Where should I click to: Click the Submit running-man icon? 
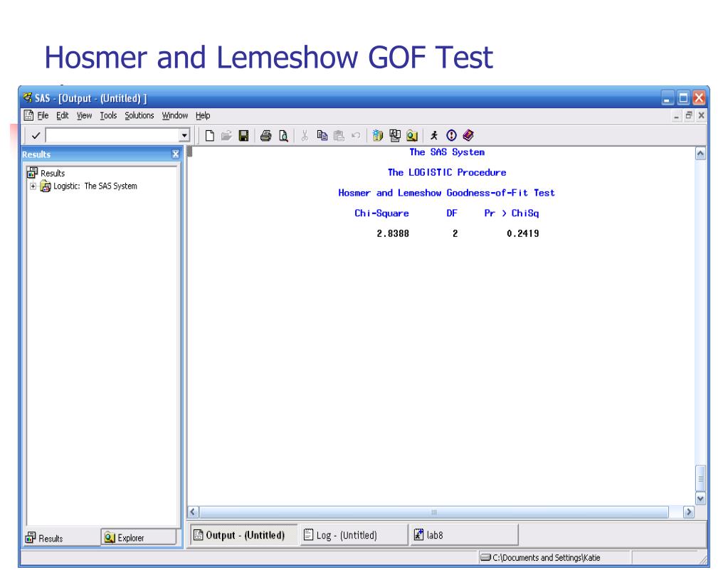tap(433, 135)
